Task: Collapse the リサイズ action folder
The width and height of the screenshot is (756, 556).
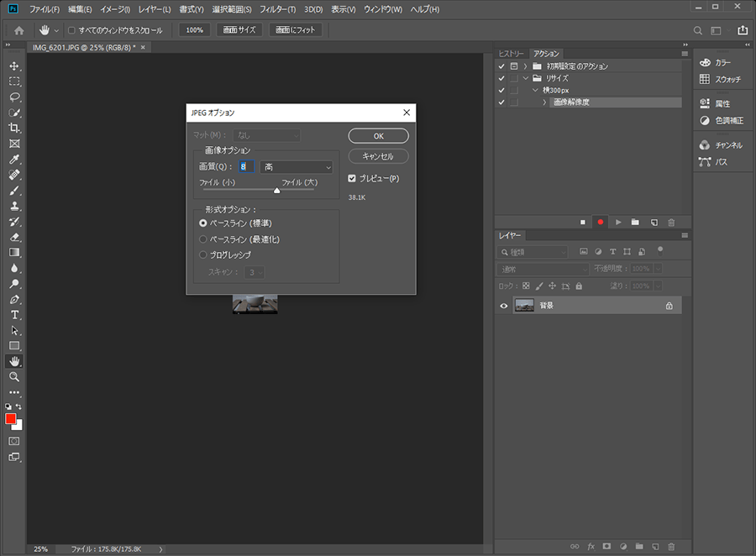Action: [525, 78]
